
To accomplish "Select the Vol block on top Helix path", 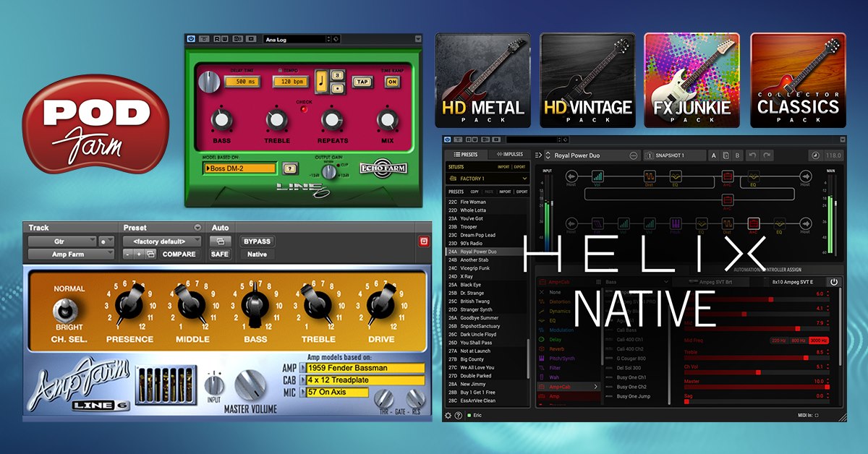I will point(597,176).
